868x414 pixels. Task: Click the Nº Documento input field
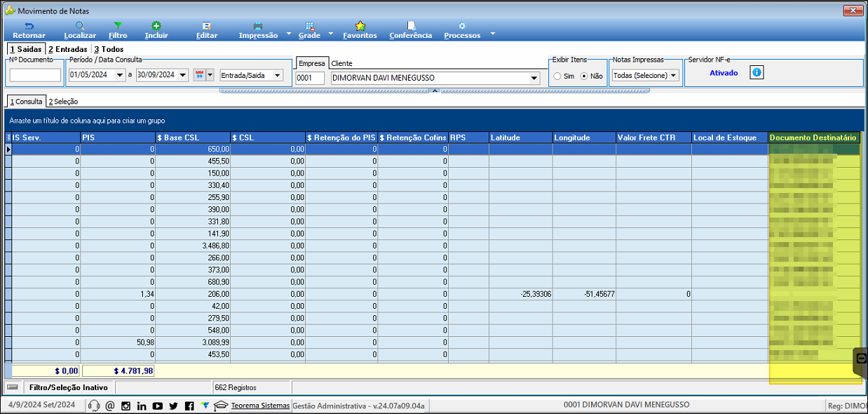(x=35, y=75)
